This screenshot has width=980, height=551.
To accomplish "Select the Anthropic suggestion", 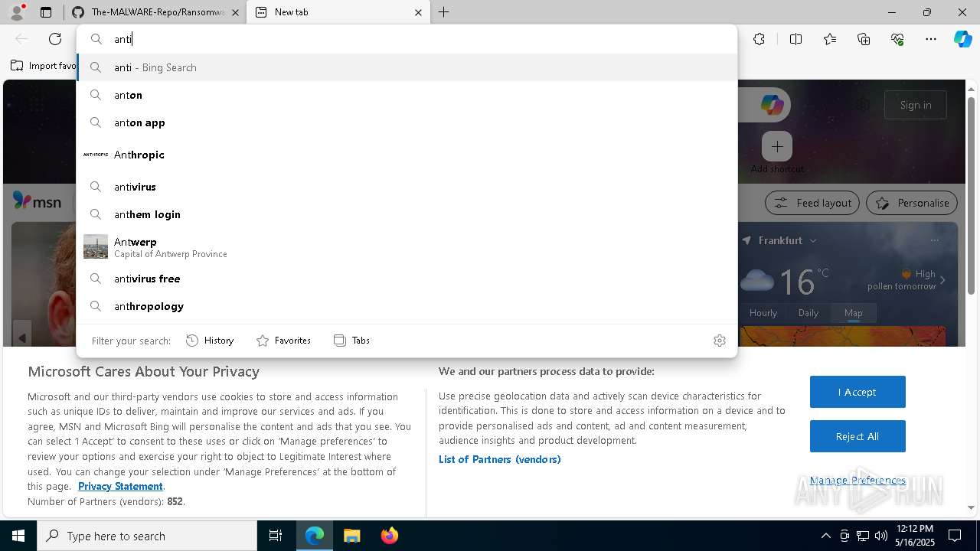I will 407,155.
